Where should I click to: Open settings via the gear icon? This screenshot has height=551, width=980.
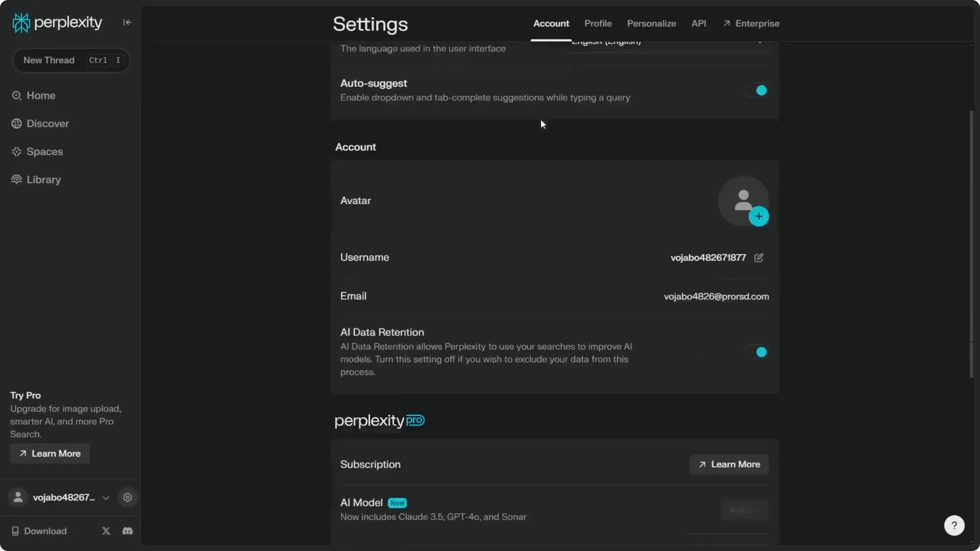tap(127, 497)
